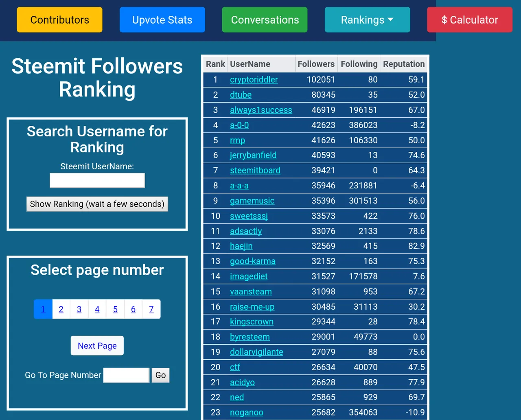Open the cryptoriddler user link

254,80
